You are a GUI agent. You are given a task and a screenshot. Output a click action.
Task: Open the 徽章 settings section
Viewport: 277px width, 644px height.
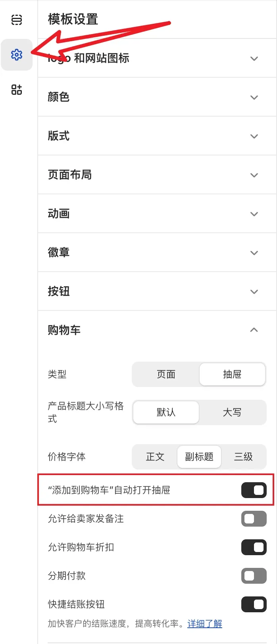254,253
